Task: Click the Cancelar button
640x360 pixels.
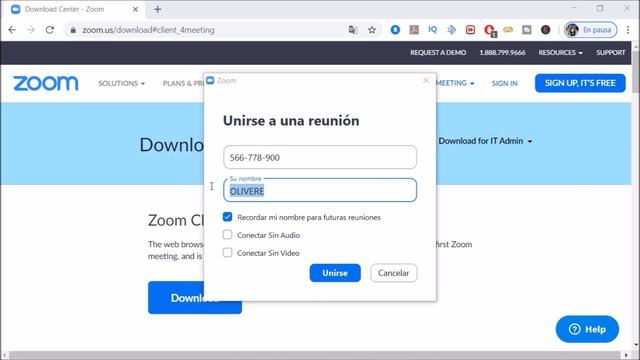Action: click(x=393, y=273)
